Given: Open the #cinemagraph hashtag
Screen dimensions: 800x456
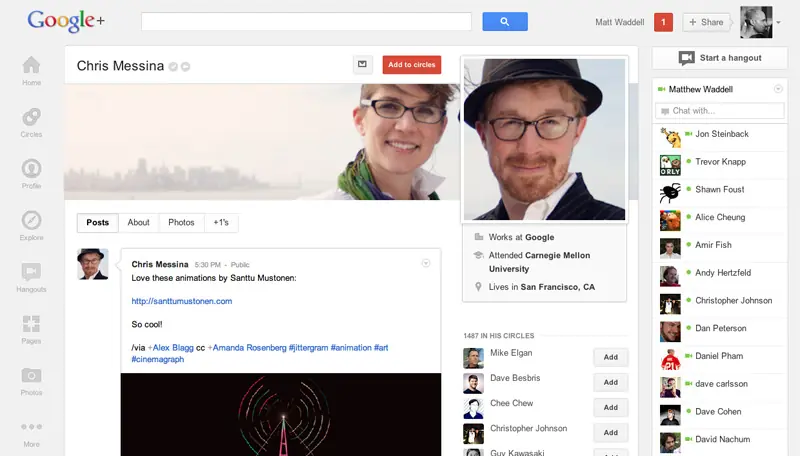Looking at the screenshot, I should pyautogui.click(x=158, y=359).
